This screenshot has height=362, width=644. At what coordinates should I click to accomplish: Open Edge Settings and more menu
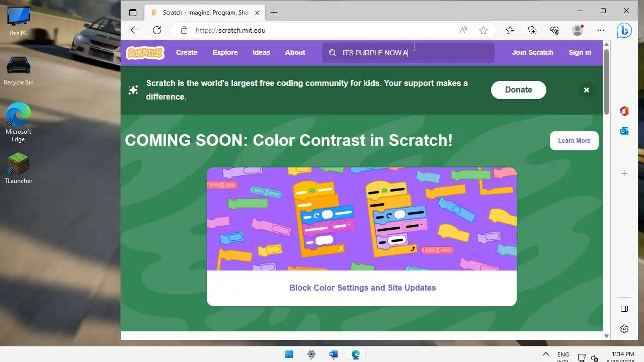601,30
